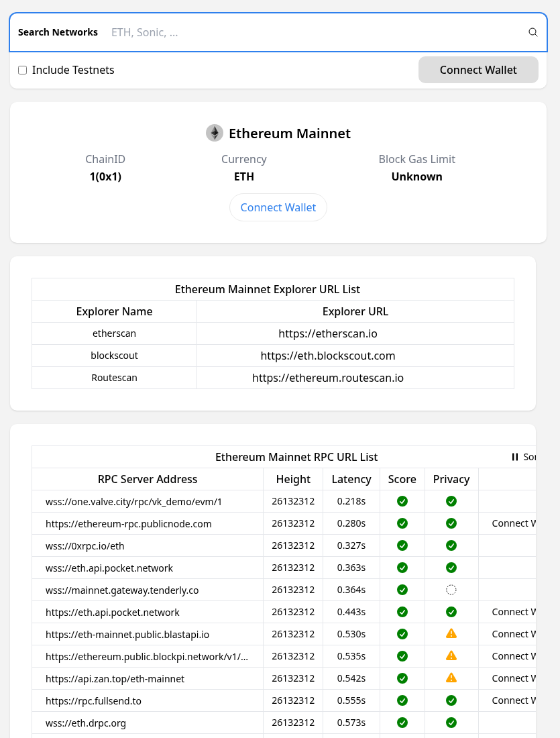
Task: Open the https://eth.blockscout.com explorer link
Action: point(328,356)
